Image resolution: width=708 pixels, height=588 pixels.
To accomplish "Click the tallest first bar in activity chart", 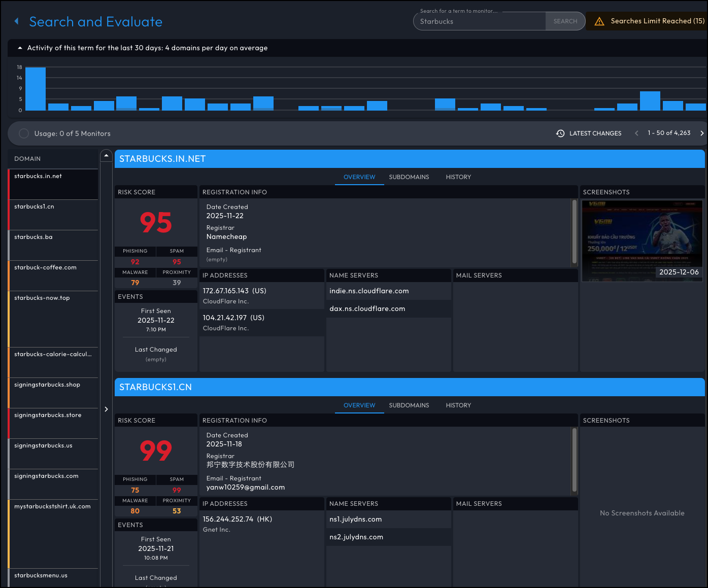I will click(x=36, y=89).
